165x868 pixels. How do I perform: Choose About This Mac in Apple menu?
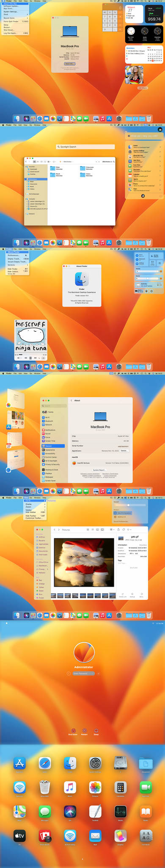point(16,4)
